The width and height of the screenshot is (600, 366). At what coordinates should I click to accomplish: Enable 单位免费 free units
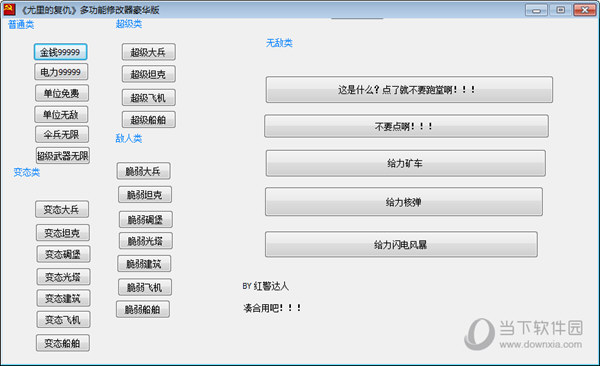coord(62,93)
